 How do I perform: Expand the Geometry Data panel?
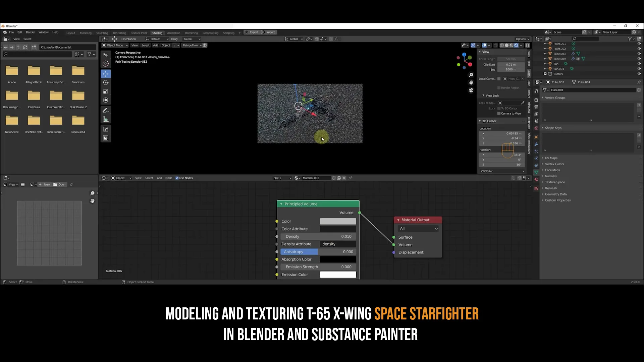coord(555,194)
